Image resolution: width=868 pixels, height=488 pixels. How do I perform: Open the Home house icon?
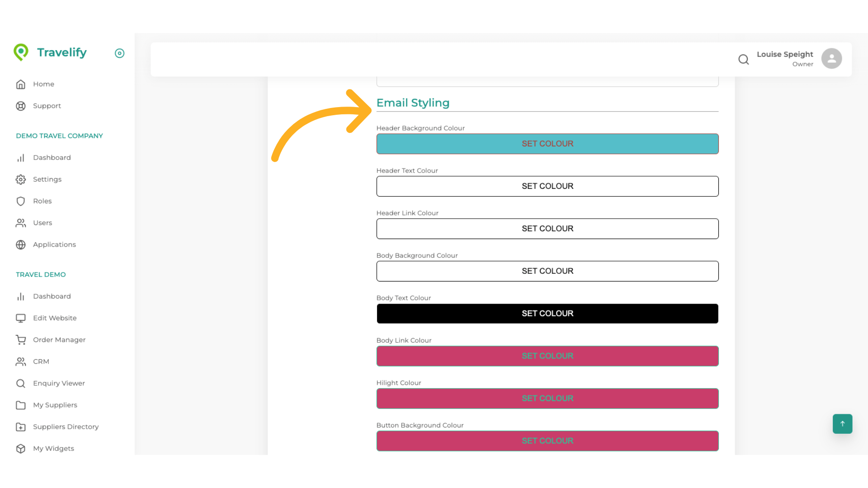(x=21, y=84)
